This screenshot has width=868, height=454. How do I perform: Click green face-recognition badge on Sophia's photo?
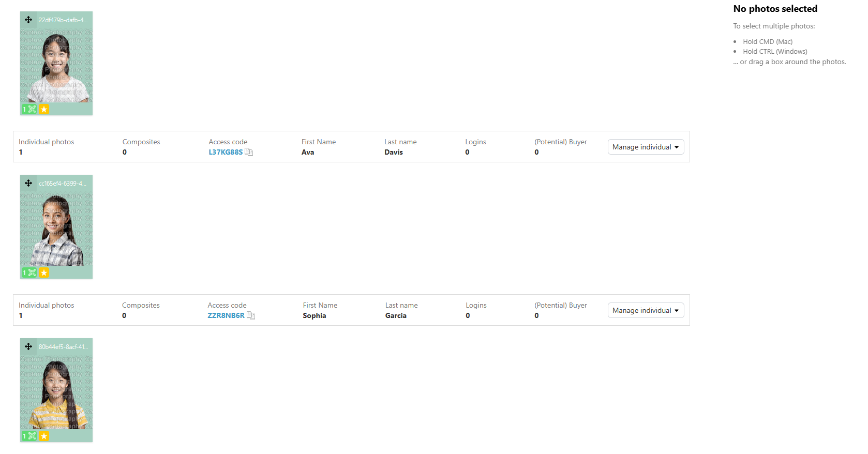[x=29, y=273]
